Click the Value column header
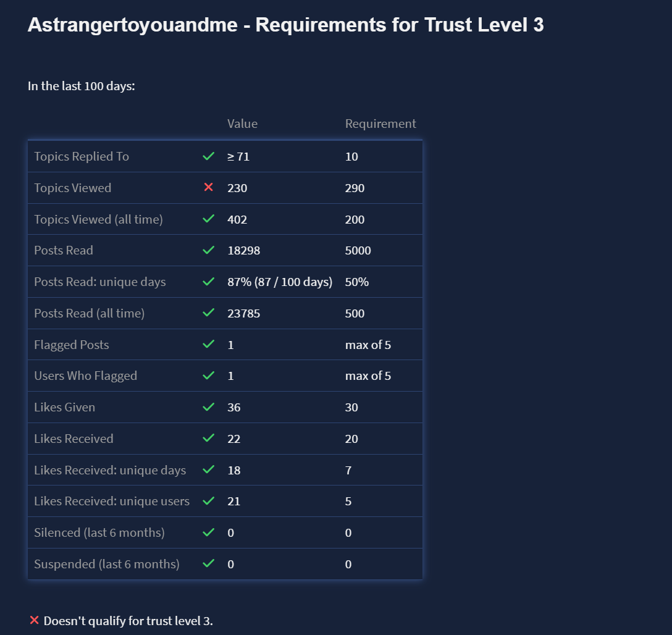Image resolution: width=672 pixels, height=635 pixels. click(x=242, y=124)
